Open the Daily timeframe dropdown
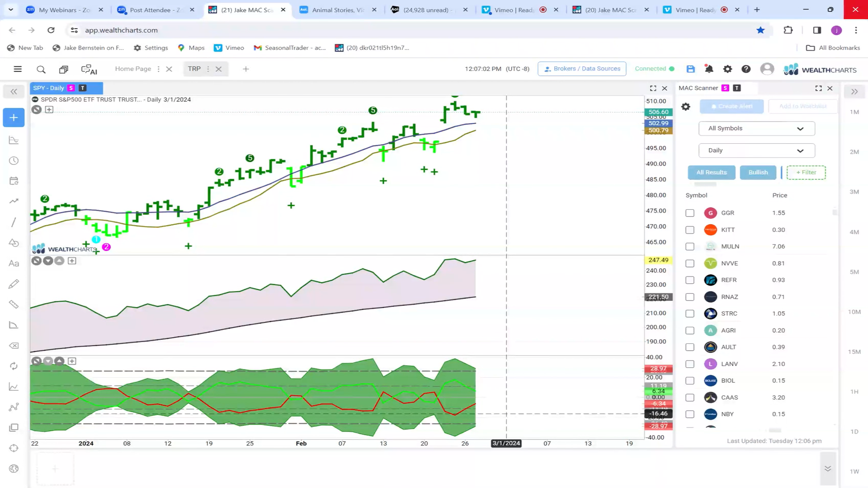 click(756, 150)
